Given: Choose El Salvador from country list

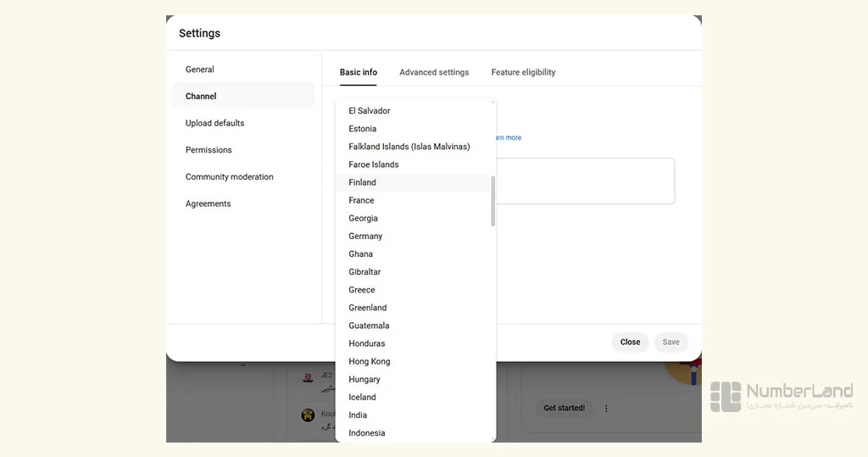Looking at the screenshot, I should coord(413,111).
